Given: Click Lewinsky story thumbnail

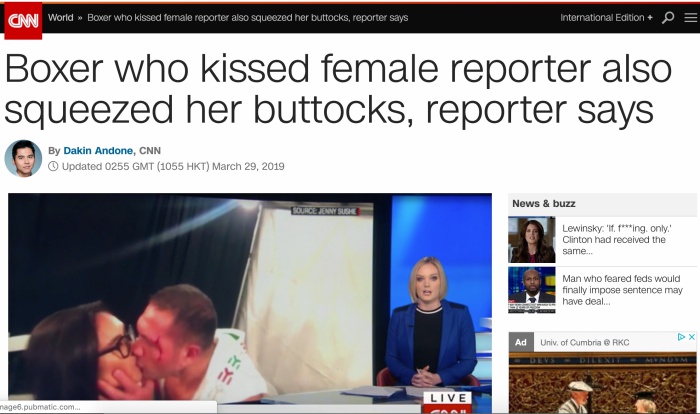Looking at the screenshot, I should coord(532,240).
